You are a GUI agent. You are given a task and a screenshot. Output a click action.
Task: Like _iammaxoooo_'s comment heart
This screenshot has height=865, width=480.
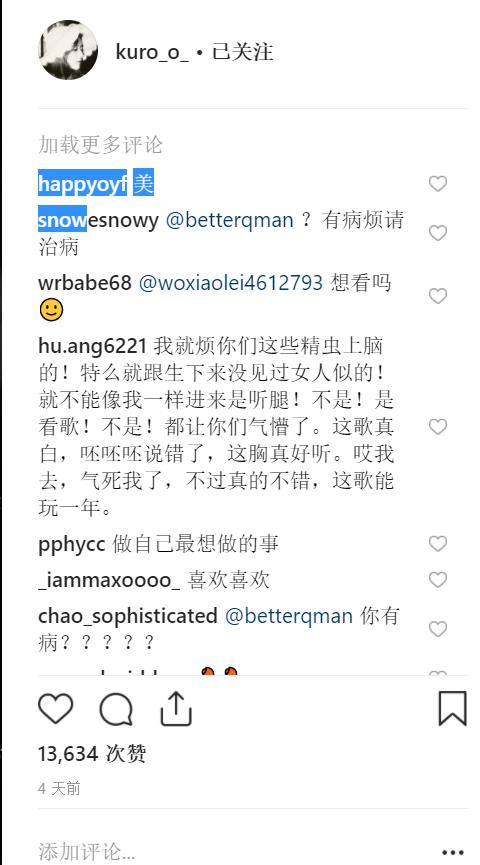[x=438, y=580]
